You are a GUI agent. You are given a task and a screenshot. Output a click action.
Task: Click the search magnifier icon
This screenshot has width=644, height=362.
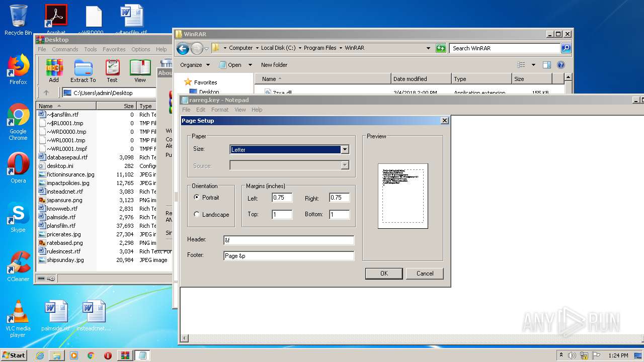click(566, 48)
